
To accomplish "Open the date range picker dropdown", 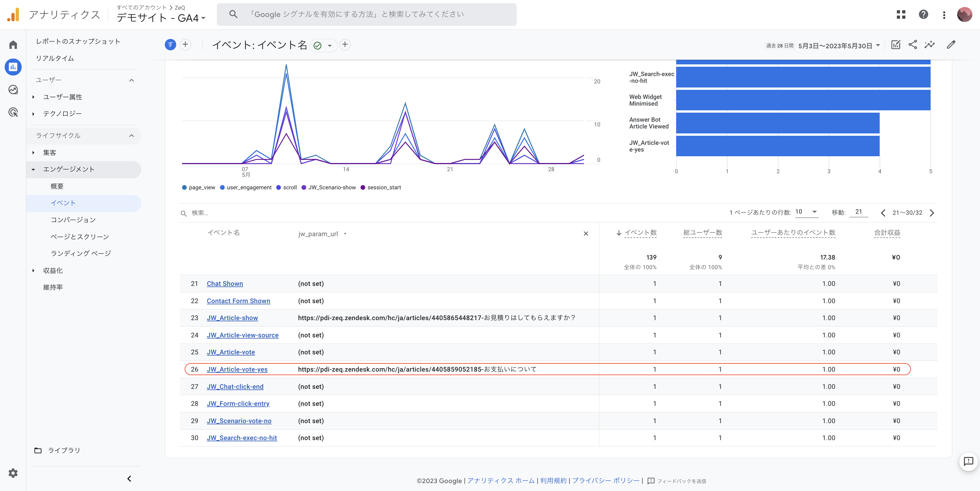I will [839, 46].
